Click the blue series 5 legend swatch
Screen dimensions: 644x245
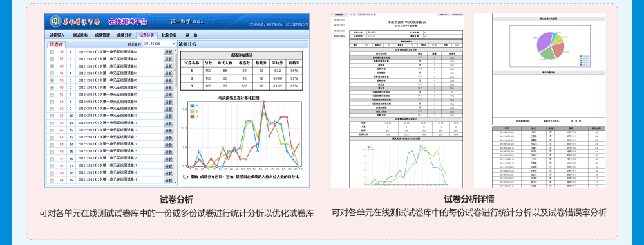pos(193,106)
